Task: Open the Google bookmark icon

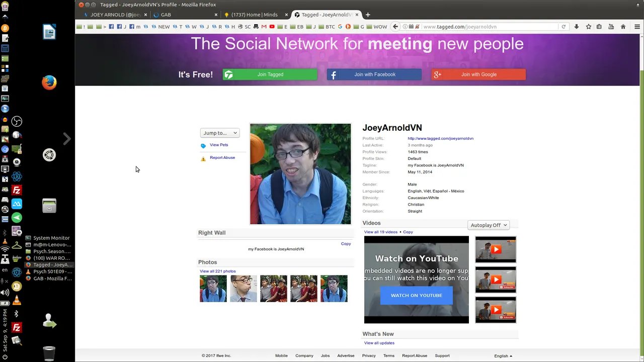Action: (340, 27)
